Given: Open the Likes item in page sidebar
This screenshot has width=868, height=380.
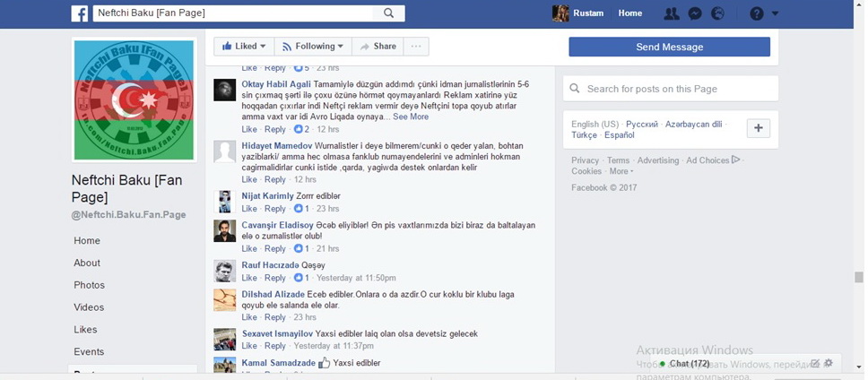Looking at the screenshot, I should (85, 329).
